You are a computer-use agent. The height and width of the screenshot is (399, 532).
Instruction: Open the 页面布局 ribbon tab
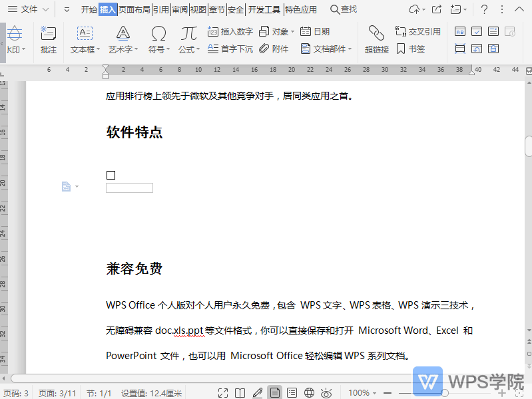[x=134, y=9]
